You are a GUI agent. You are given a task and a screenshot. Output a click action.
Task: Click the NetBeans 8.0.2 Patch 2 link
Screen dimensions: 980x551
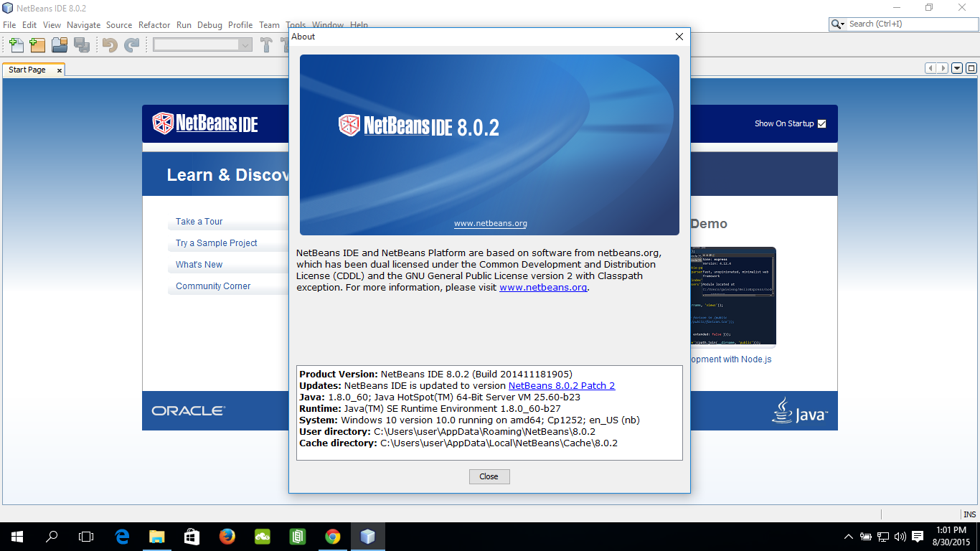pos(562,385)
